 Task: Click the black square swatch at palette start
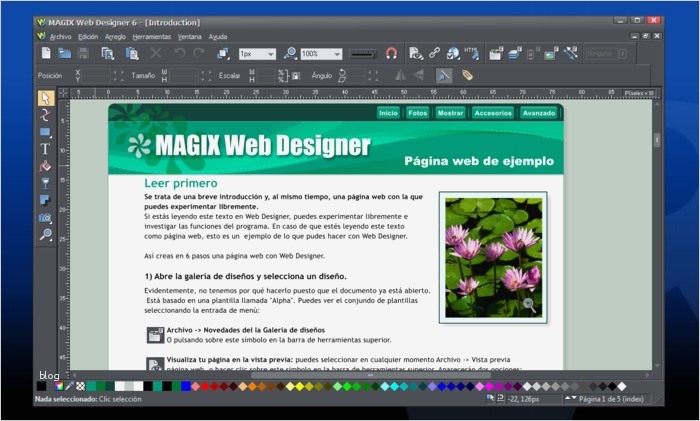click(x=42, y=386)
